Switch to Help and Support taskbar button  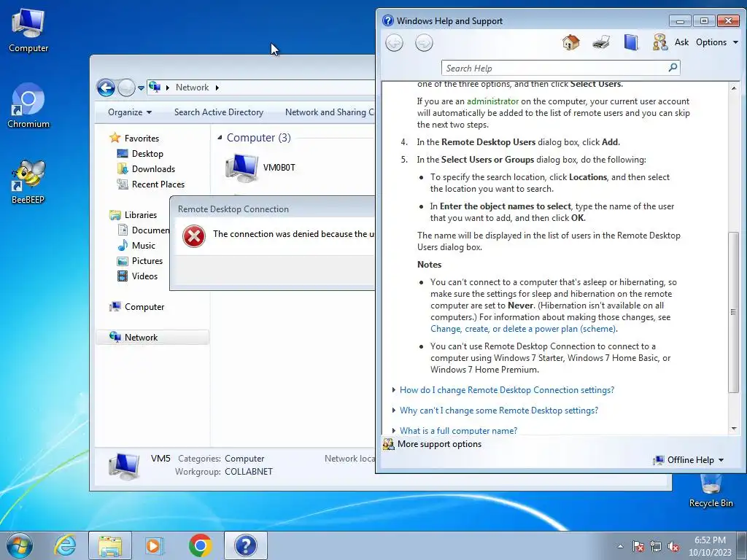tap(245, 545)
